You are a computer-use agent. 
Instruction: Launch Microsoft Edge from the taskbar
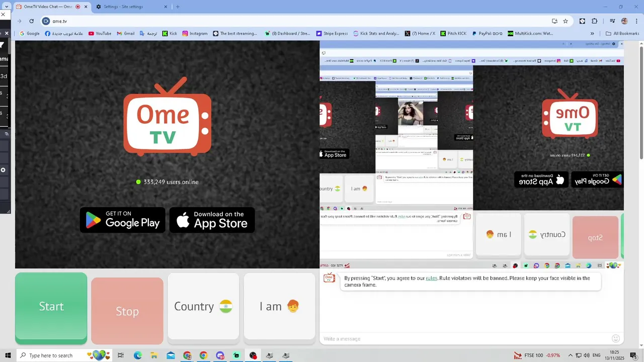[x=138, y=355]
